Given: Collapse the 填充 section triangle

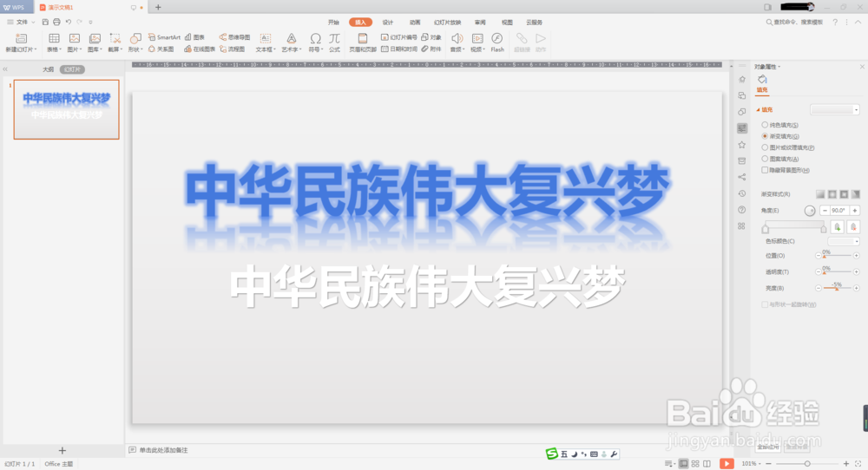Looking at the screenshot, I should click(x=758, y=109).
